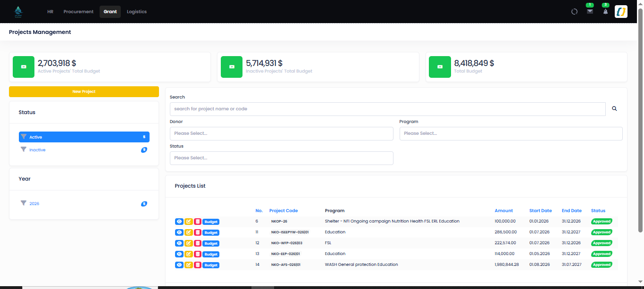Click Active Projects' Total Budget money icon

[x=24, y=67]
